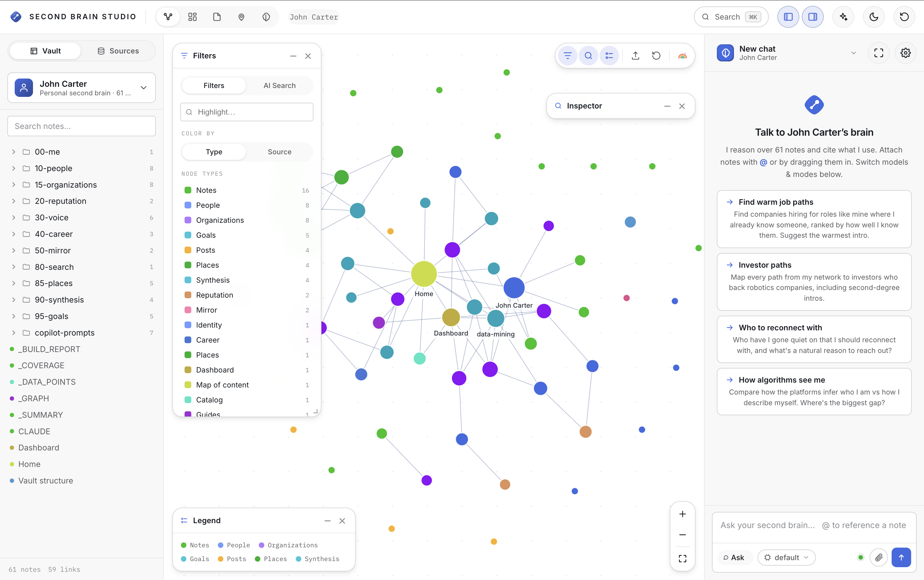Fit graph to screen icon
The width and height of the screenshot is (924, 580).
683,559
